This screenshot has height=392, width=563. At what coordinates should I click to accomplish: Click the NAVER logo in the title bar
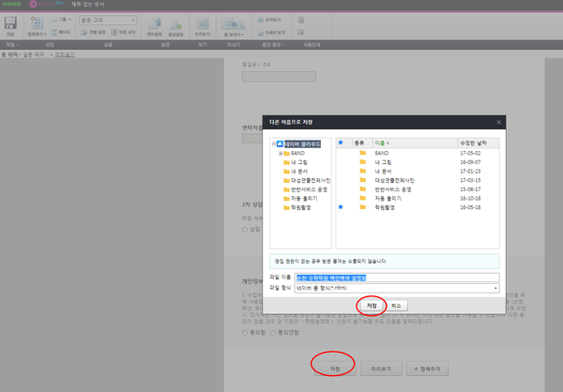pos(12,4)
